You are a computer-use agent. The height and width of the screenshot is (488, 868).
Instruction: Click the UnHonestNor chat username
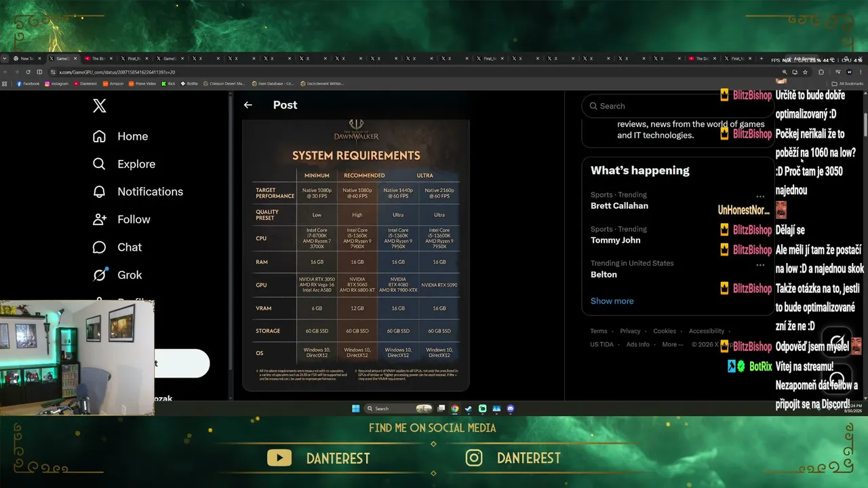744,210
